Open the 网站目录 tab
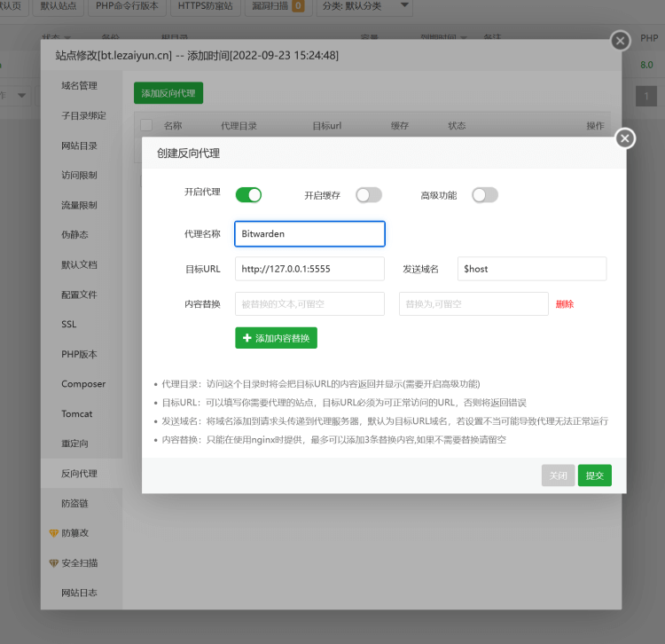Image resolution: width=665 pixels, height=644 pixels. click(x=79, y=146)
